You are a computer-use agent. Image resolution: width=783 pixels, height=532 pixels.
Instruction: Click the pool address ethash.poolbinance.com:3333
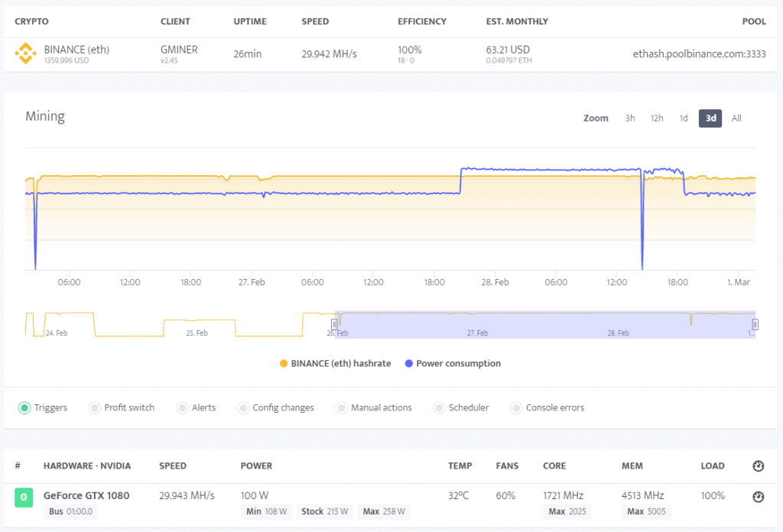(699, 54)
